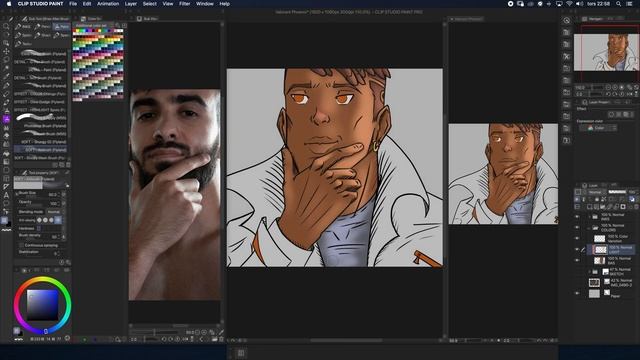
Task: Click the trash icon below the sub tool list
Action: (68, 165)
